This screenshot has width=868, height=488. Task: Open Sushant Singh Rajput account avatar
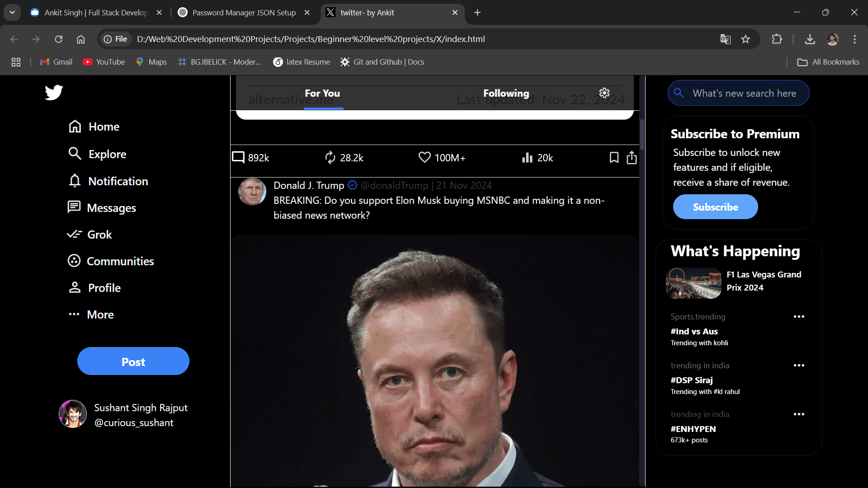point(73,414)
